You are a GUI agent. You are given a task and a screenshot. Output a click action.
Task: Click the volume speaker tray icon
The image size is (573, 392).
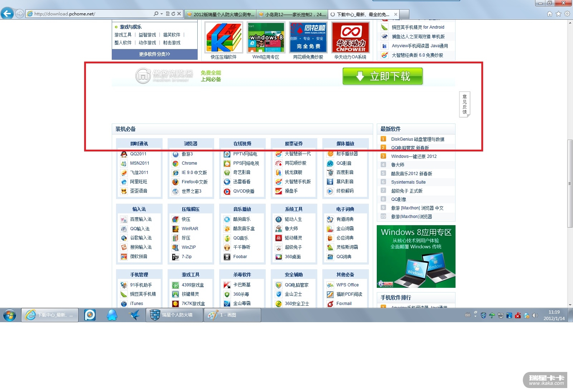[535, 315]
